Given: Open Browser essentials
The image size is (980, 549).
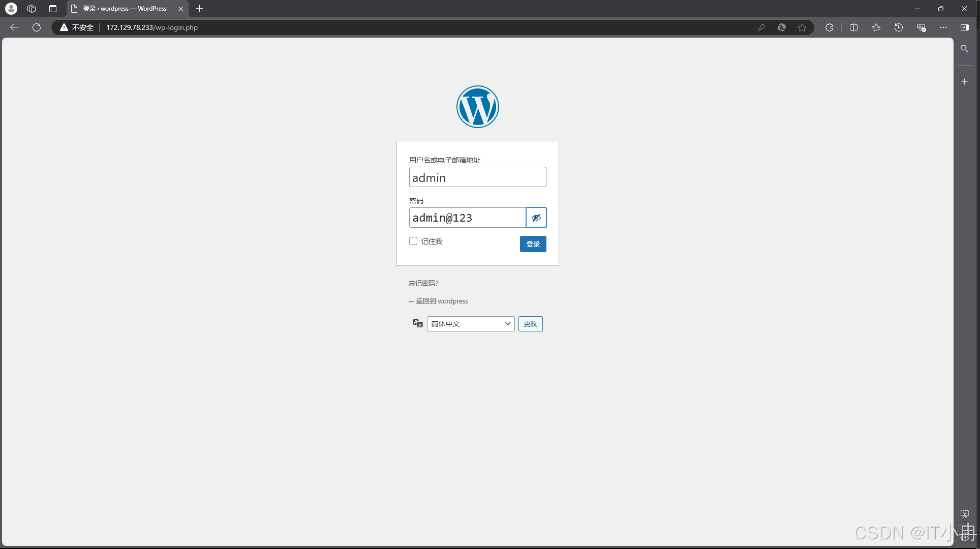Looking at the screenshot, I should (x=921, y=27).
